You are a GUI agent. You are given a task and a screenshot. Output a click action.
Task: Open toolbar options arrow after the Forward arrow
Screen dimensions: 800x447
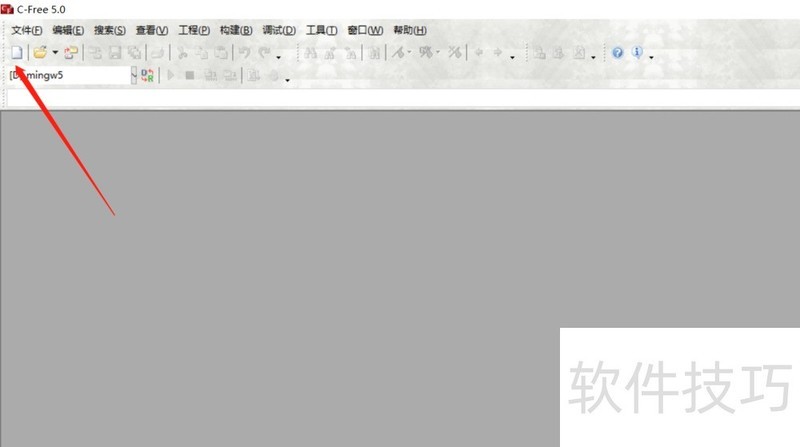click(x=512, y=57)
